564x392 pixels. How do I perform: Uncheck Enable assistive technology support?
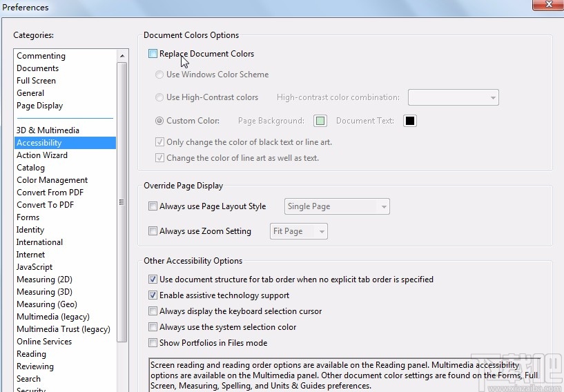tap(153, 295)
